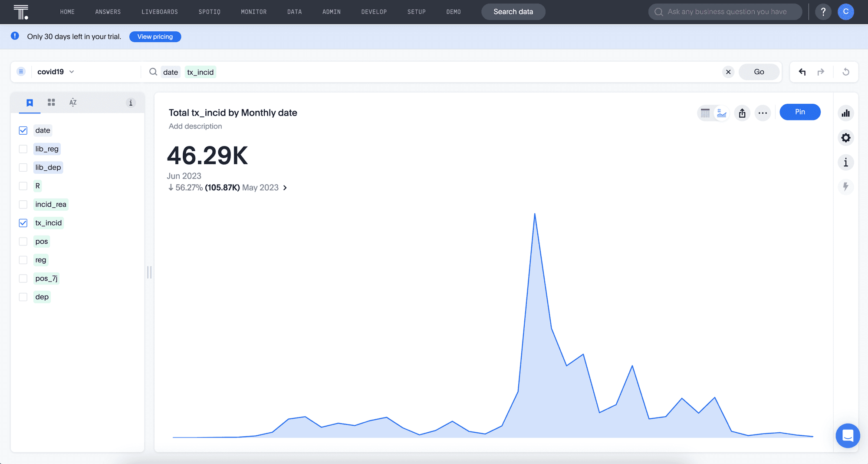Check the dep column checkbox
The width and height of the screenshot is (868, 464).
coord(23,297)
